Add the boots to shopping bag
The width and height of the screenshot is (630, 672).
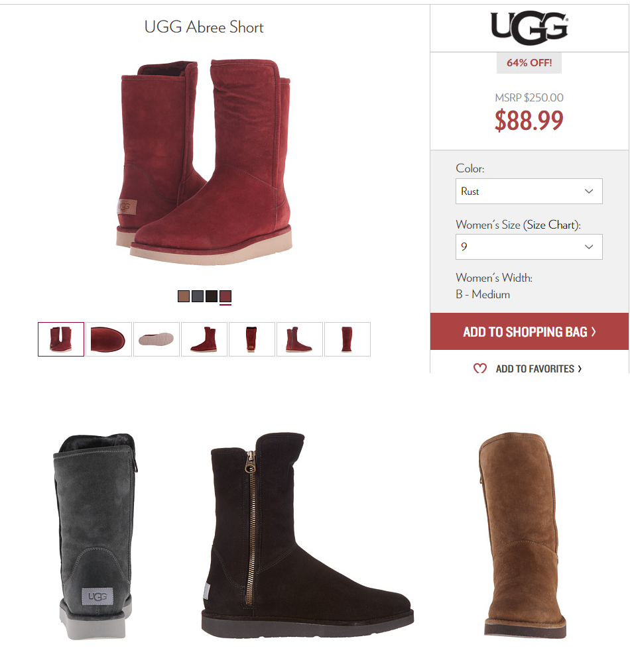coord(529,331)
